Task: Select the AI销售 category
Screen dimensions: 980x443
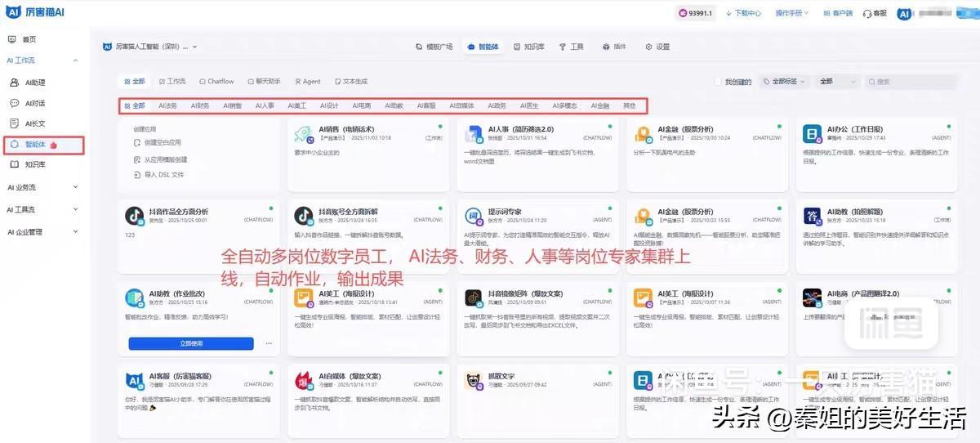Action: pos(233,105)
